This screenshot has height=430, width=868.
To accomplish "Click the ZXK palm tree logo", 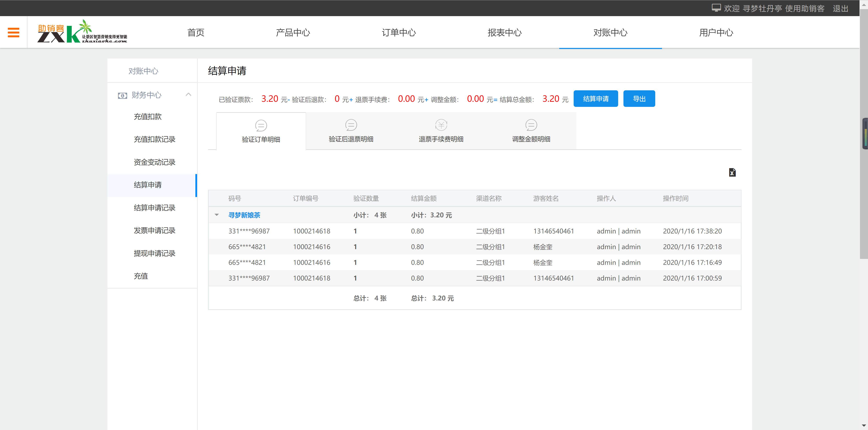I will pyautogui.click(x=82, y=32).
